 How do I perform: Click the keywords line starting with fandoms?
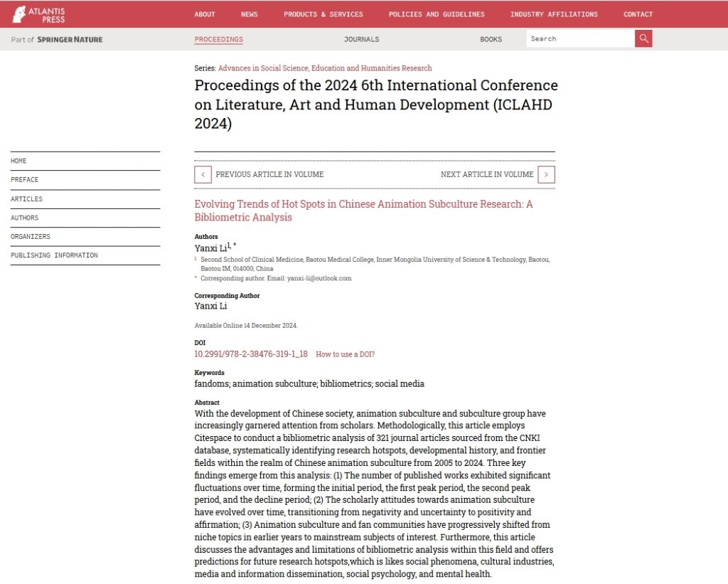point(309,383)
